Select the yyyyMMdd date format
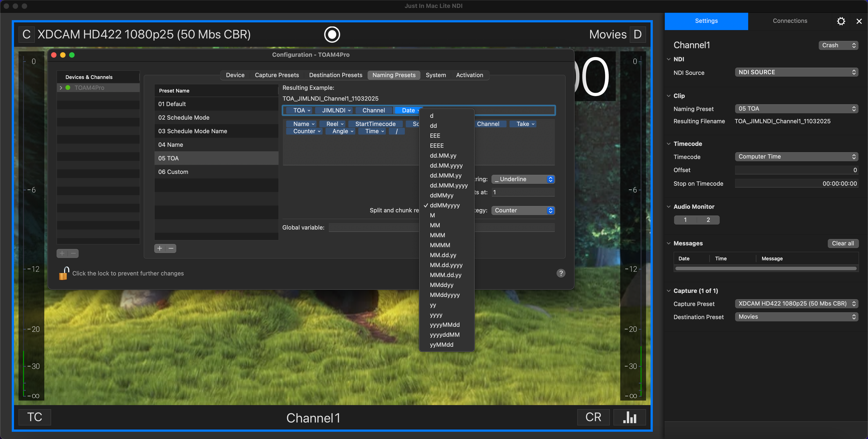This screenshot has width=868, height=439. tap(446, 325)
